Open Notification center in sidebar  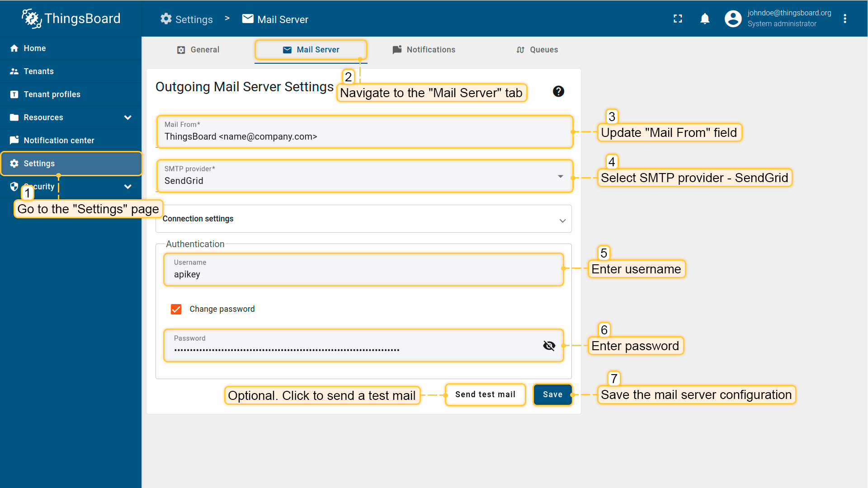(59, 141)
